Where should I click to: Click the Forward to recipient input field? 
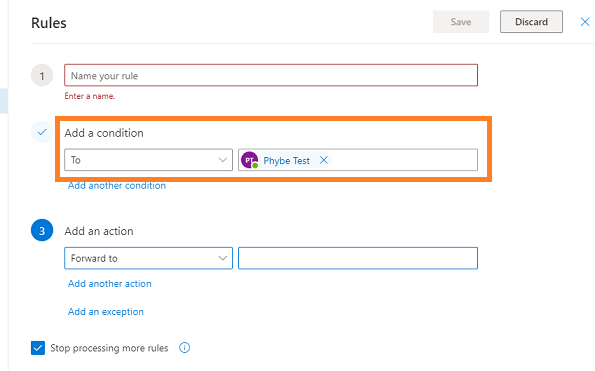[358, 258]
